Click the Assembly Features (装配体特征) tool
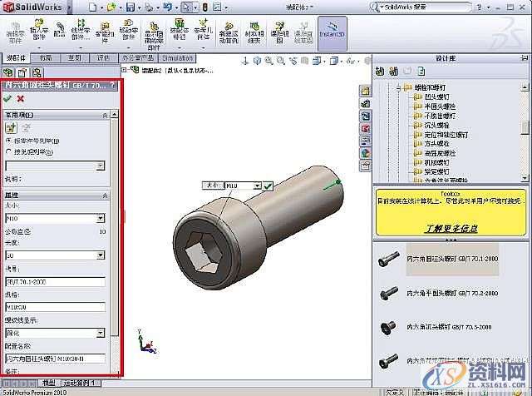Image resolution: width=532 pixels, height=396 pixels. (x=180, y=30)
